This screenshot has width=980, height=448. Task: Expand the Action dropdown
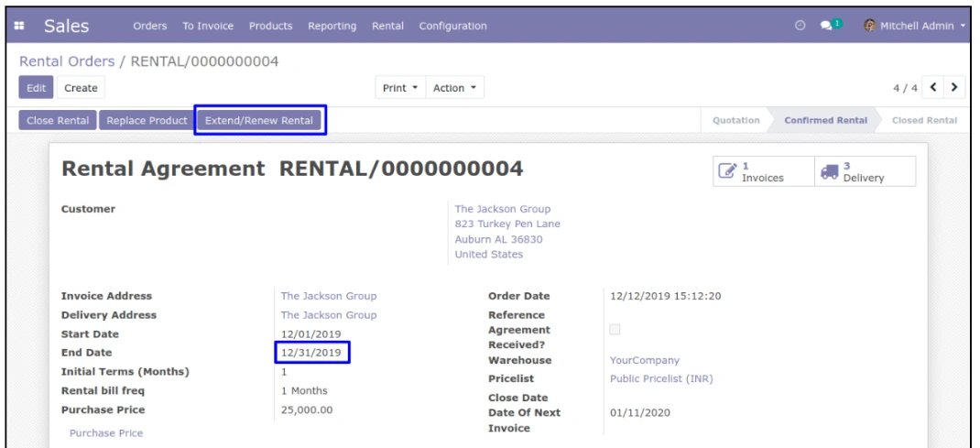pyautogui.click(x=454, y=88)
